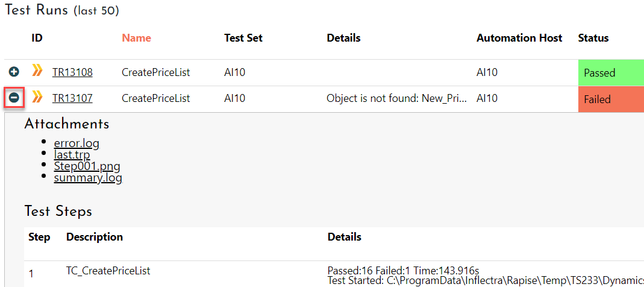Image resolution: width=644 pixels, height=287 pixels.
Task: Click the Details column header in run list
Action: pyautogui.click(x=343, y=38)
